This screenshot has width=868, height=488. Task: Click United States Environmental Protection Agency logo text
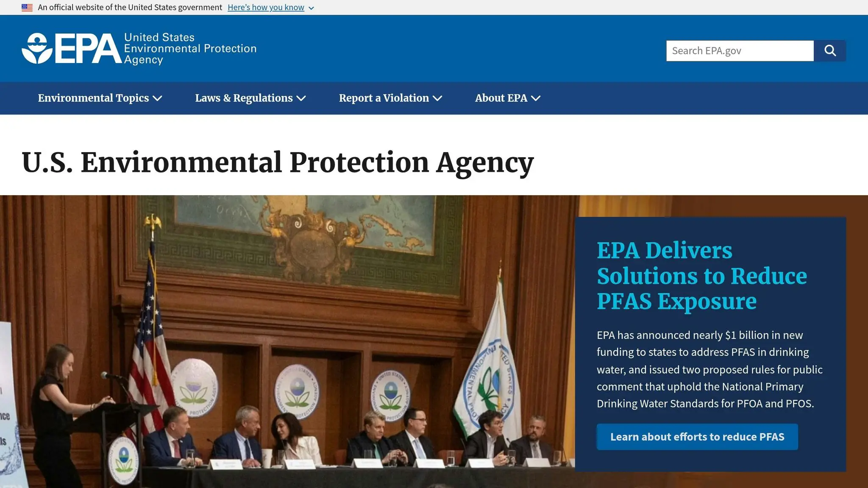click(x=190, y=48)
